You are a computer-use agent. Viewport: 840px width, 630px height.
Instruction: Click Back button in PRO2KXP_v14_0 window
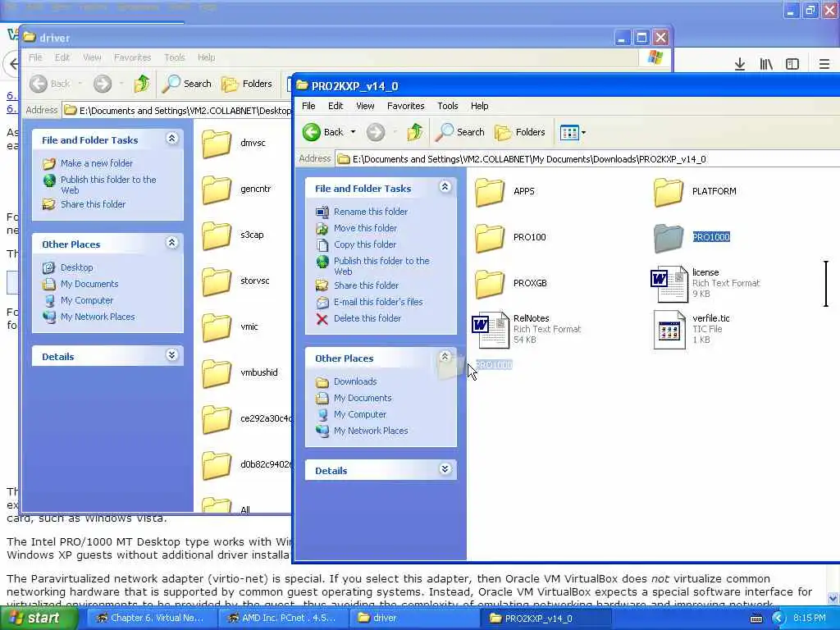[x=323, y=132]
